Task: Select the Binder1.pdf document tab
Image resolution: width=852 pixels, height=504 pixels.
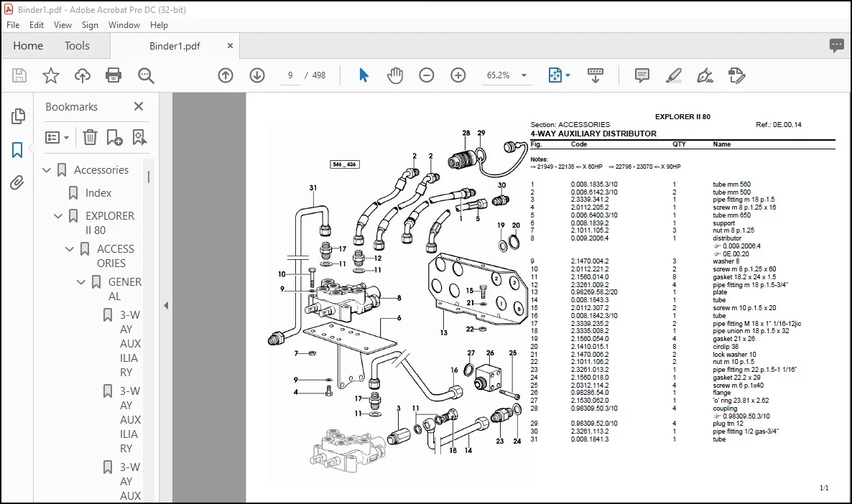Action: click(x=175, y=46)
